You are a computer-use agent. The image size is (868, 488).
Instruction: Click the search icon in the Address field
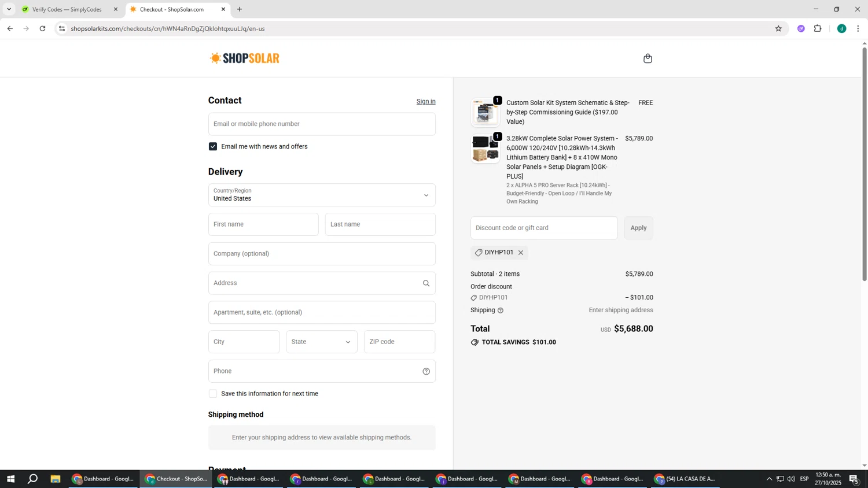426,283
